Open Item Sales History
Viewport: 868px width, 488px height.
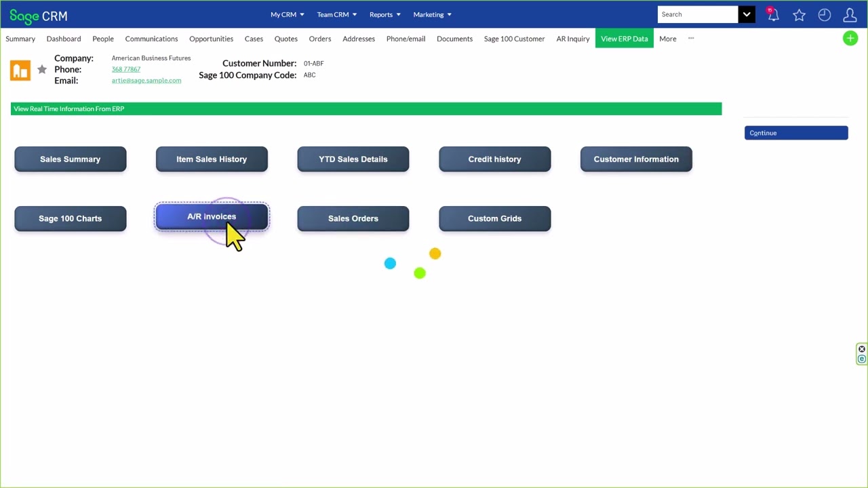click(x=212, y=159)
